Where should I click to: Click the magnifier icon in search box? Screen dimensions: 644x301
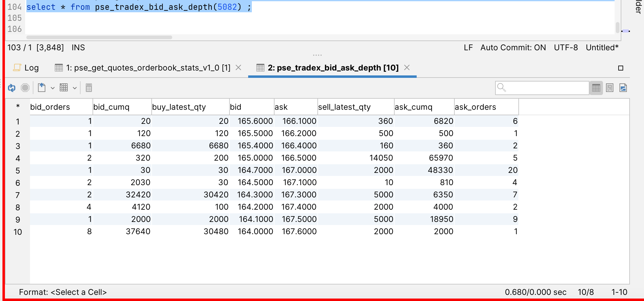[502, 88]
